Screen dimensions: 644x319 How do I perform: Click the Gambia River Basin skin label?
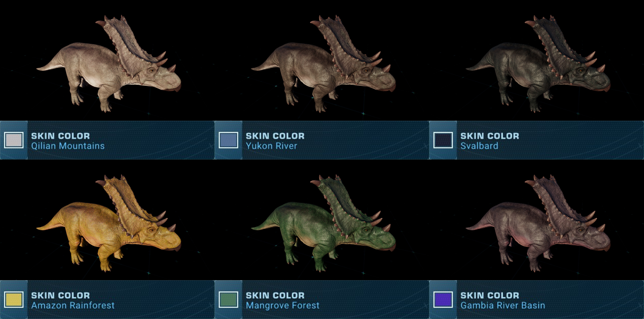[x=503, y=305]
